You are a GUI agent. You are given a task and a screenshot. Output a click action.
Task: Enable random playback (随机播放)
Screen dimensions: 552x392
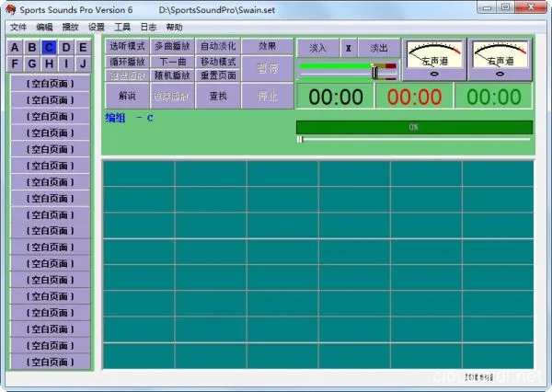(x=172, y=75)
